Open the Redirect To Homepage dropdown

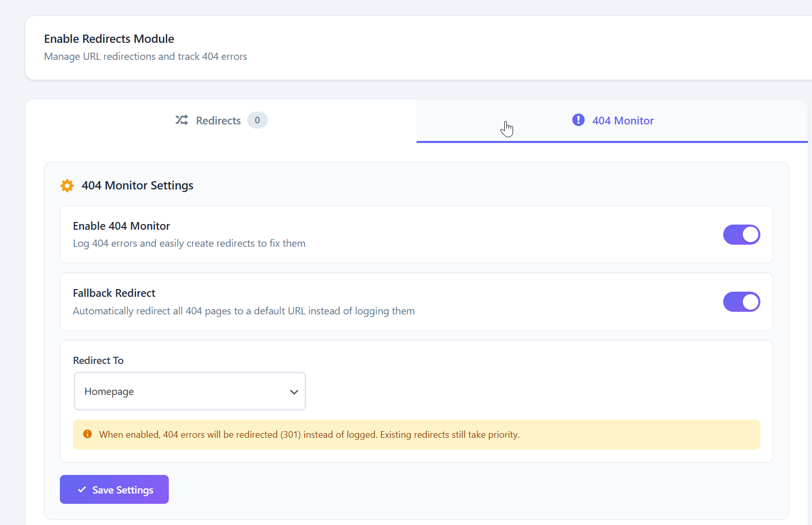(x=189, y=391)
